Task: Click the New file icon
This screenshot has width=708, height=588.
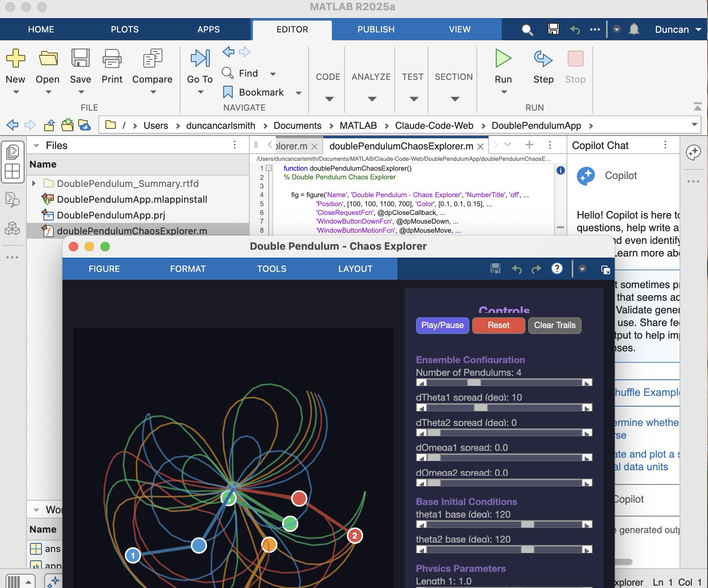Action: pos(16,58)
